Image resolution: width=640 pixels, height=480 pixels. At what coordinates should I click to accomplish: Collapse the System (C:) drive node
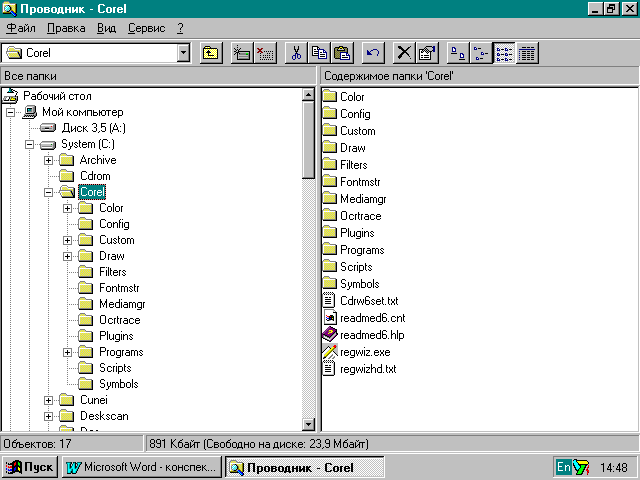click(x=29, y=144)
